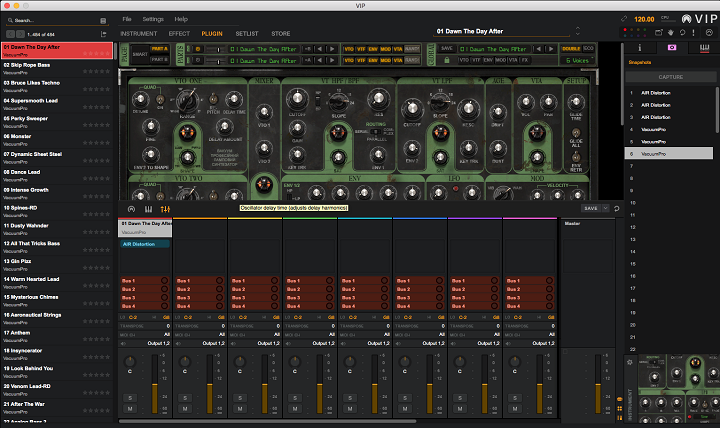Select the snapshots camera tab icon
Image resolution: width=720 pixels, height=428 pixels.
670,46
